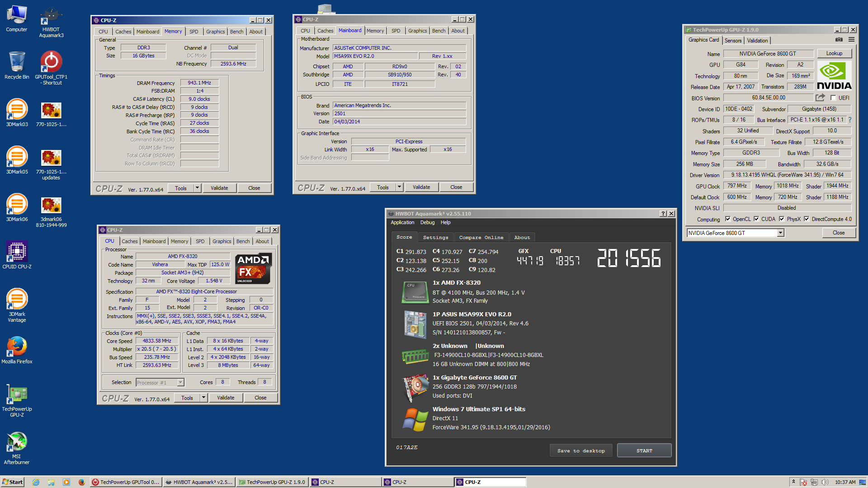The image size is (868, 488).
Task: Show hidden system tray icons arrow
Action: coord(793,482)
